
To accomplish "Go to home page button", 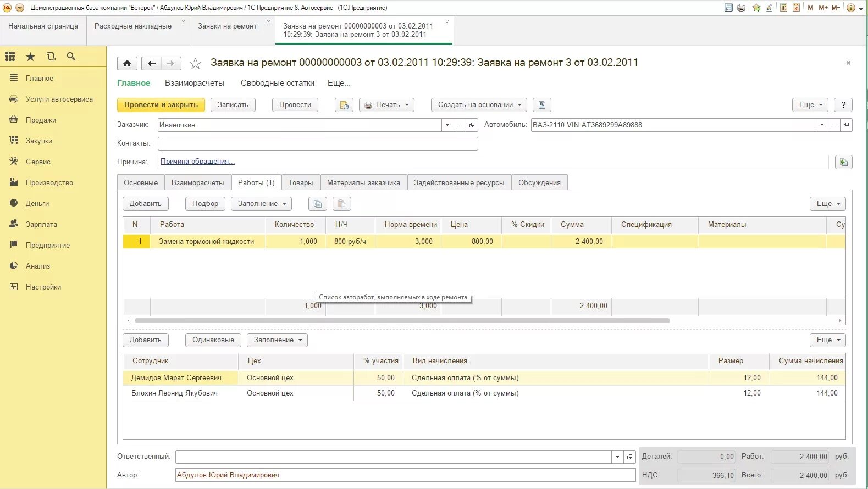I will tap(127, 64).
